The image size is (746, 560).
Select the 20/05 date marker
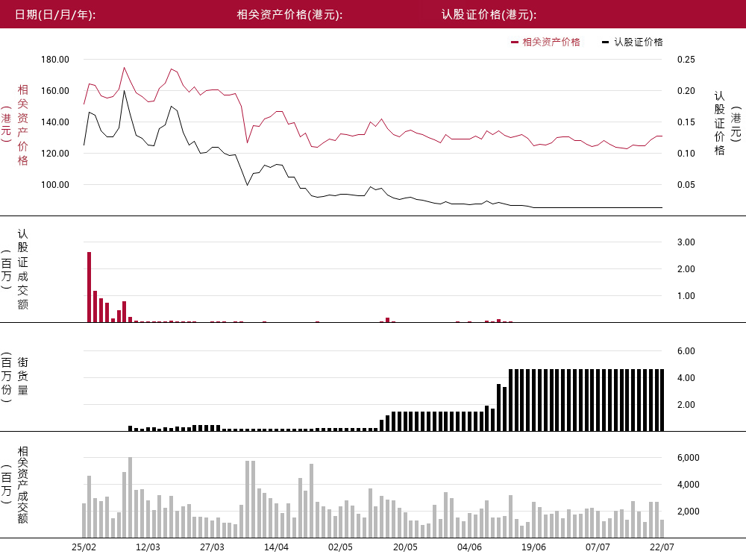point(405,547)
